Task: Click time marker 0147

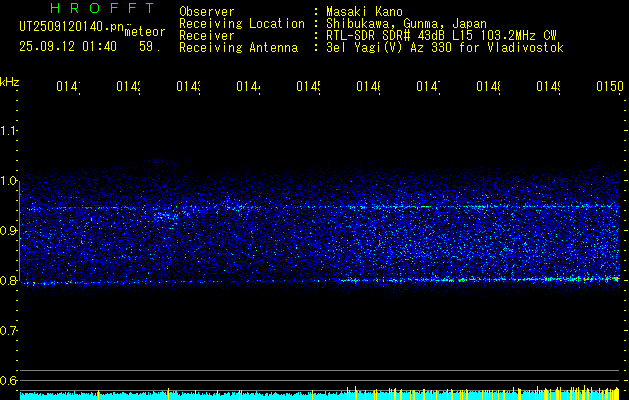Action: [x=428, y=86]
